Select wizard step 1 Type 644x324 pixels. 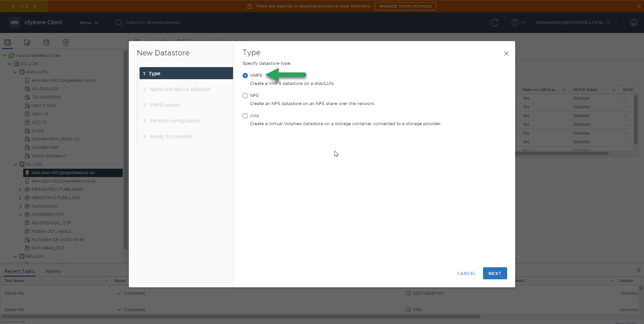[x=186, y=73]
